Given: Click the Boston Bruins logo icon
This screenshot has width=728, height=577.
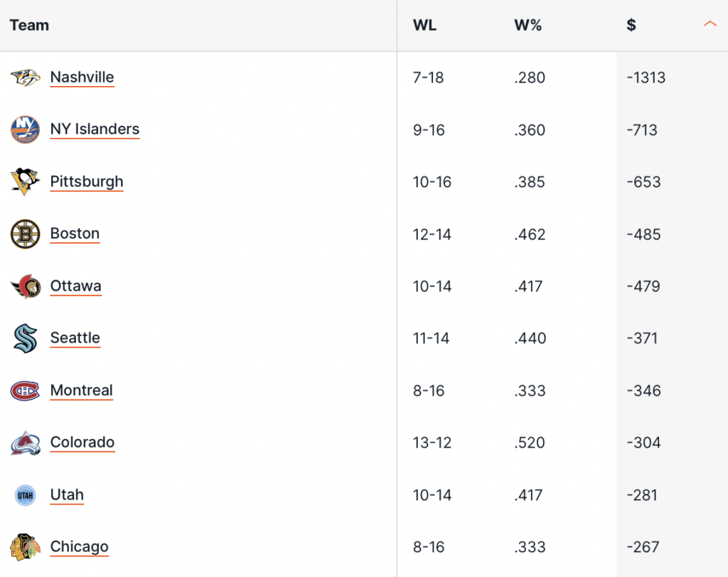Looking at the screenshot, I should (25, 234).
